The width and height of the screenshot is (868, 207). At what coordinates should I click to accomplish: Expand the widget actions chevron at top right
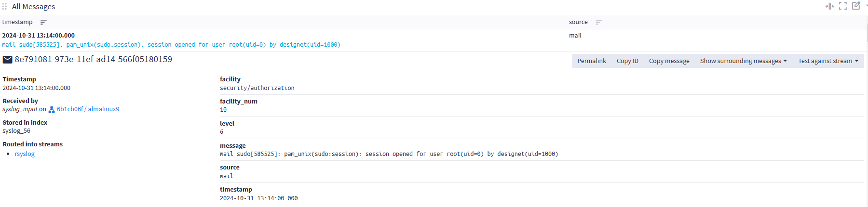tap(866, 6)
